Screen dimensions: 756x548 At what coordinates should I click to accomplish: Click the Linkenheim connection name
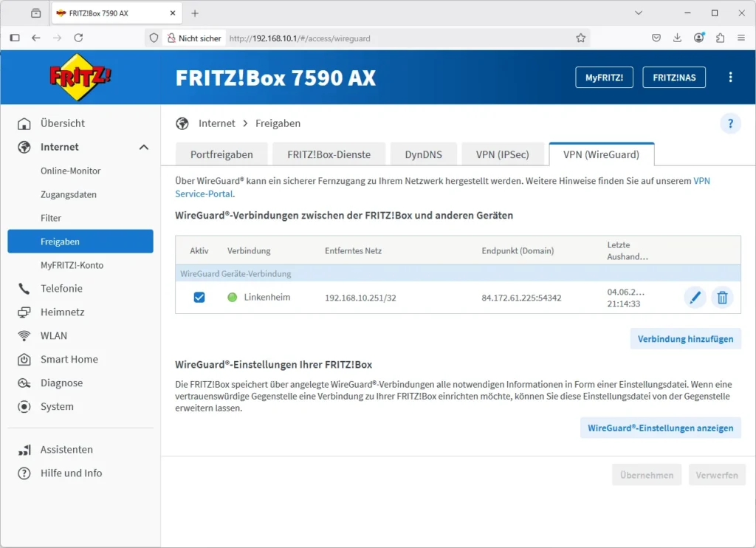coord(267,297)
